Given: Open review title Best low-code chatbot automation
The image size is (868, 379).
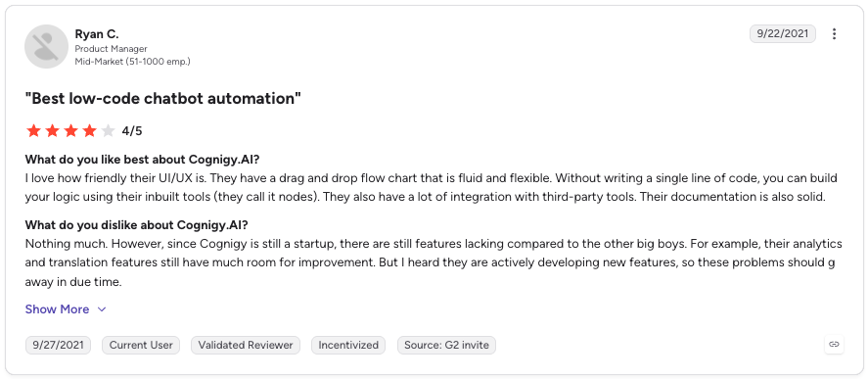Looking at the screenshot, I should tap(163, 99).
